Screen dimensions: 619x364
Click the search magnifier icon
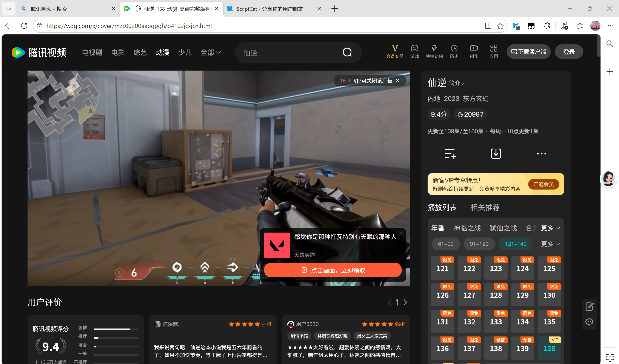[x=347, y=52]
